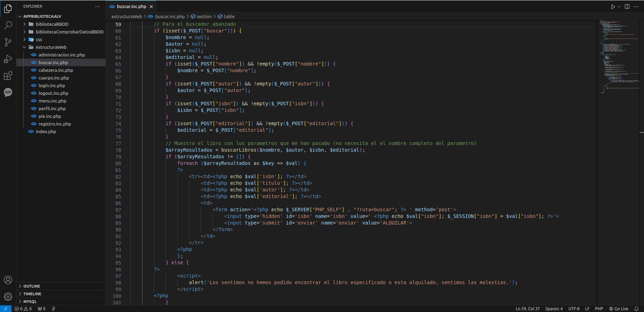Open Explorer views and more actions menu

[x=98, y=6]
